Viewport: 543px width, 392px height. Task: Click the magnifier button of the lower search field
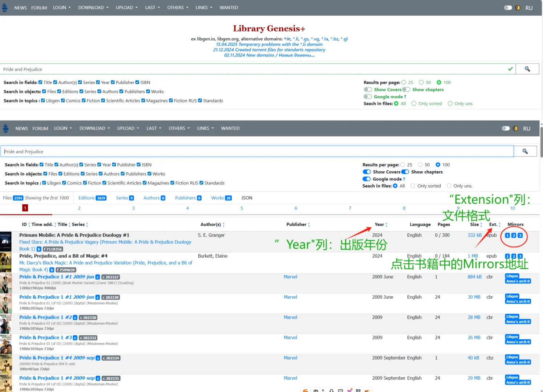coord(525,151)
